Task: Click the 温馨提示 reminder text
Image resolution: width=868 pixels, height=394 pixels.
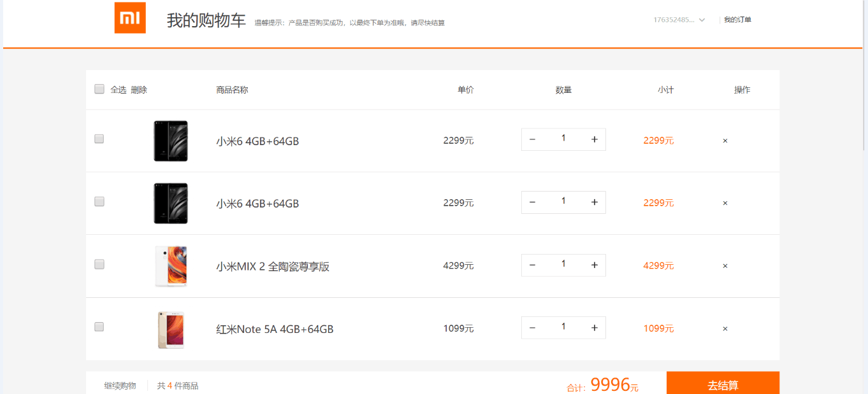Action: pyautogui.click(x=350, y=23)
